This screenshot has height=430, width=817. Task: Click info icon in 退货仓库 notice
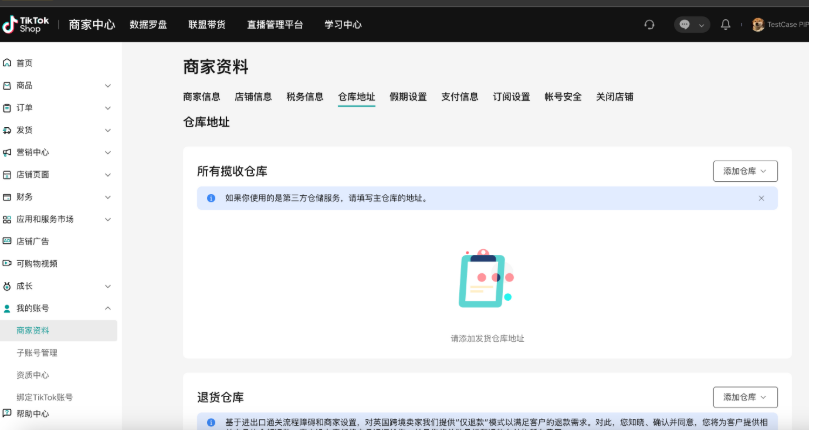[211, 422]
